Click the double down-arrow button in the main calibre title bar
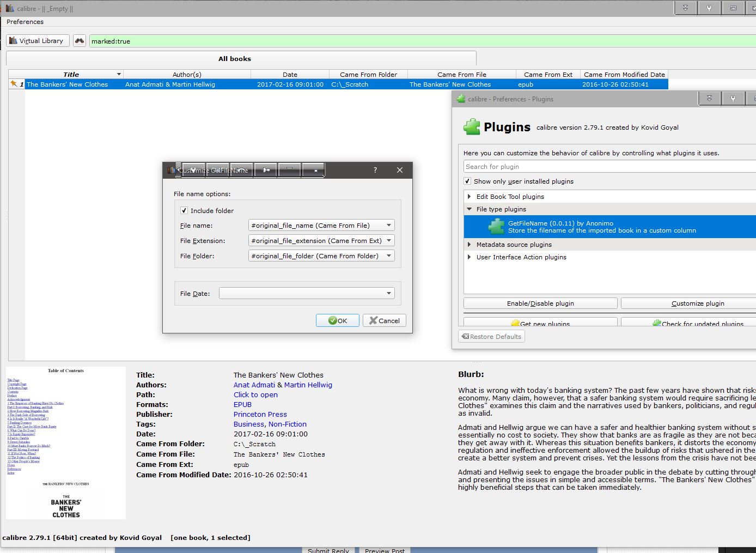This screenshot has height=553, width=756. (686, 8)
